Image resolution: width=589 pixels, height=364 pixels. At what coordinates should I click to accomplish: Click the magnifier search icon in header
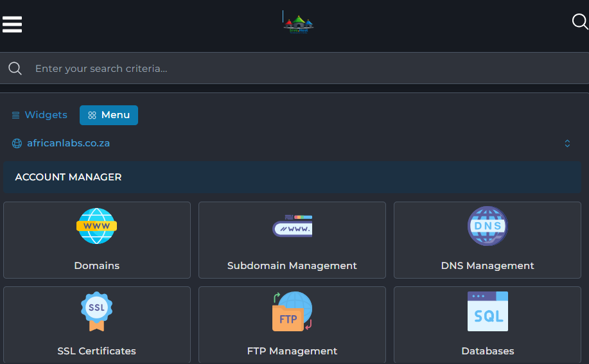click(x=579, y=21)
